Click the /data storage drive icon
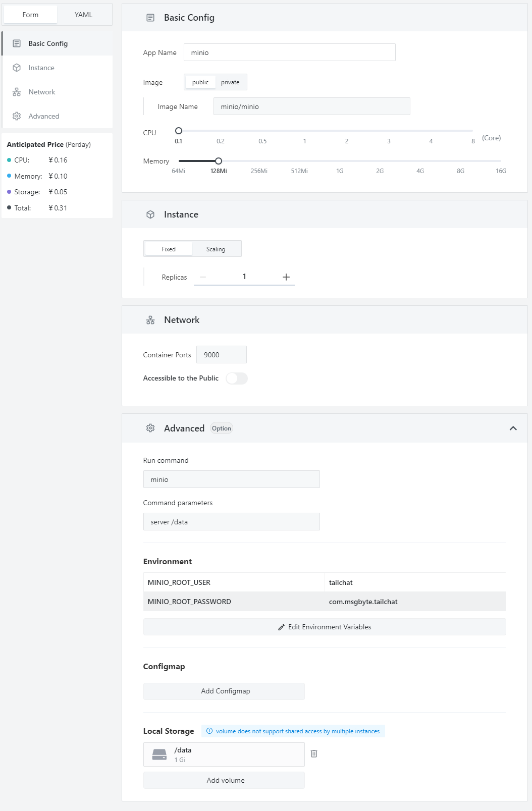The width and height of the screenshot is (532, 811). point(159,754)
